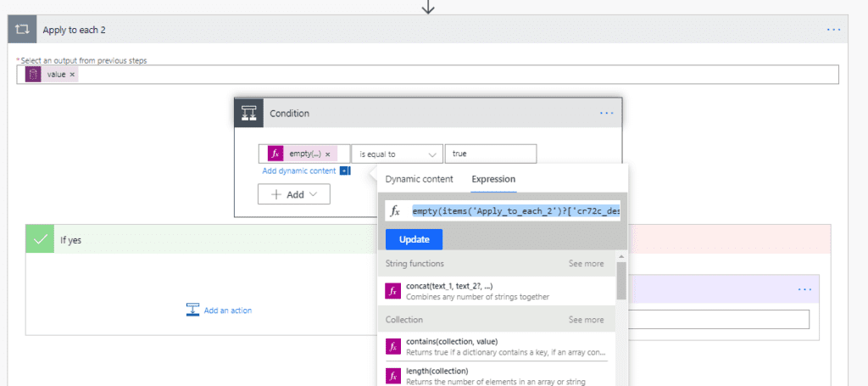Remove the value token
This screenshot has height=386, width=868.
pos(72,75)
